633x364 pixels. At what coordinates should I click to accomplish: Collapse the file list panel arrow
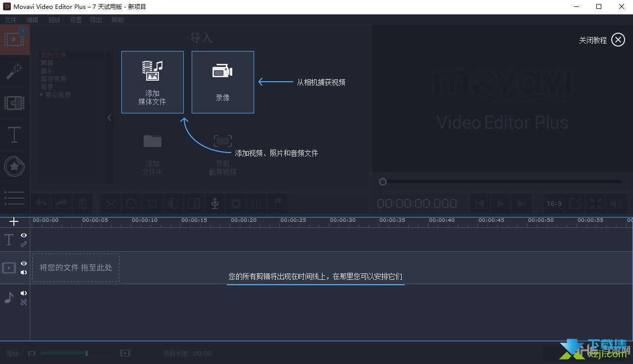[x=109, y=118]
